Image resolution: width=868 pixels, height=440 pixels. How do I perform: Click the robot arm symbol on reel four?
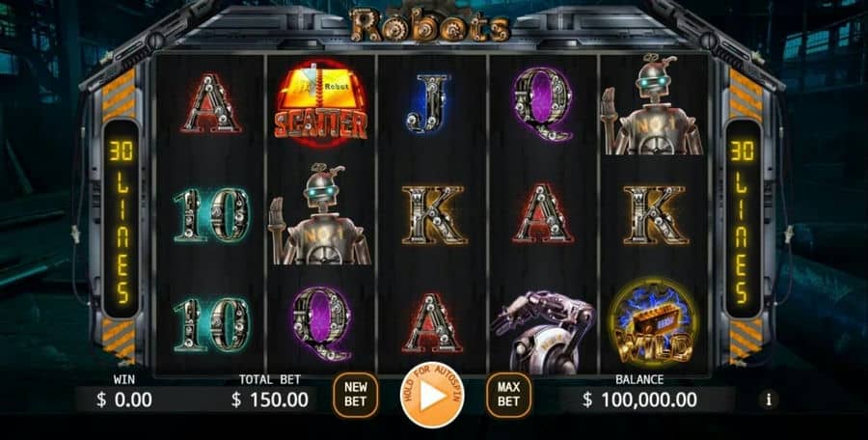click(x=542, y=331)
